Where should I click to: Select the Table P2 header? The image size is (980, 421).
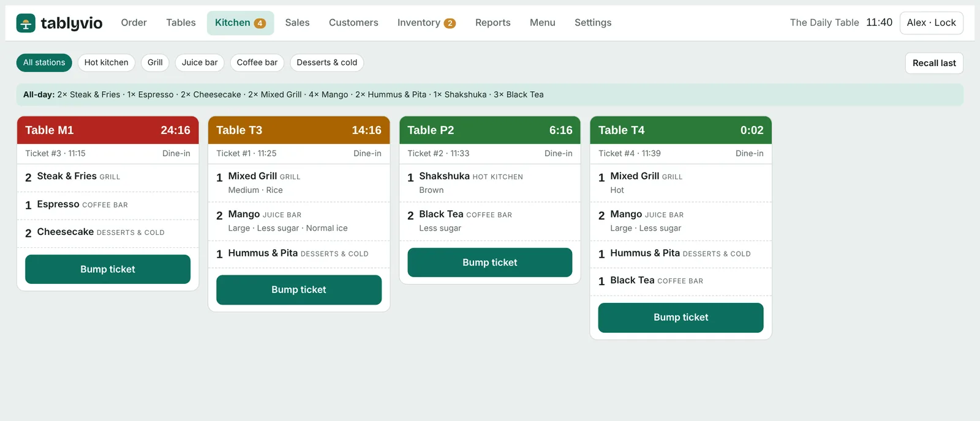click(490, 130)
